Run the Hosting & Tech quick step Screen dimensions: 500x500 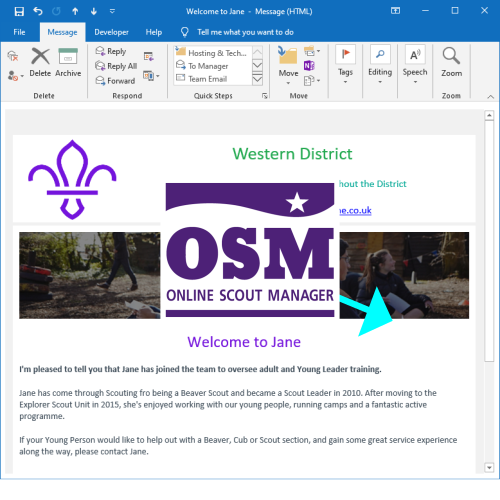tap(212, 53)
